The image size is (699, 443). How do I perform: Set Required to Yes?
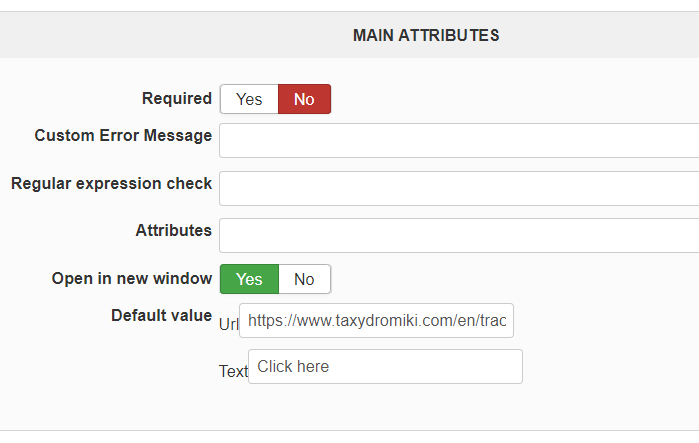tap(249, 99)
